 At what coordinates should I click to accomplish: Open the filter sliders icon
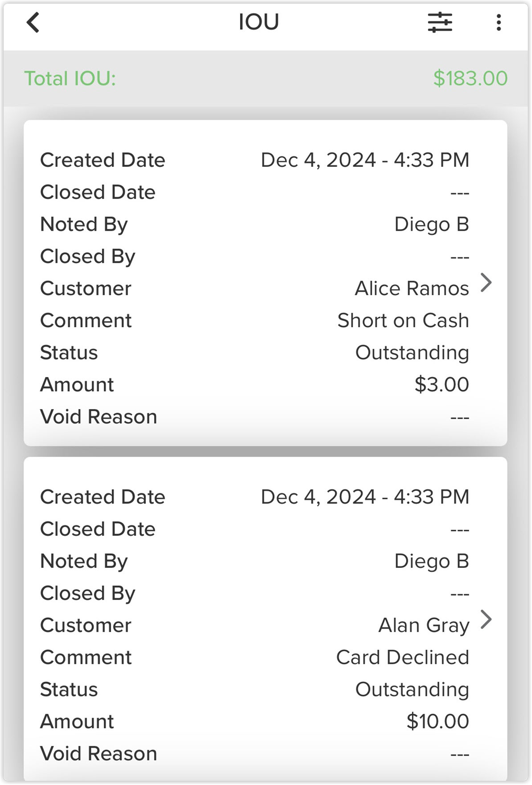click(x=440, y=23)
